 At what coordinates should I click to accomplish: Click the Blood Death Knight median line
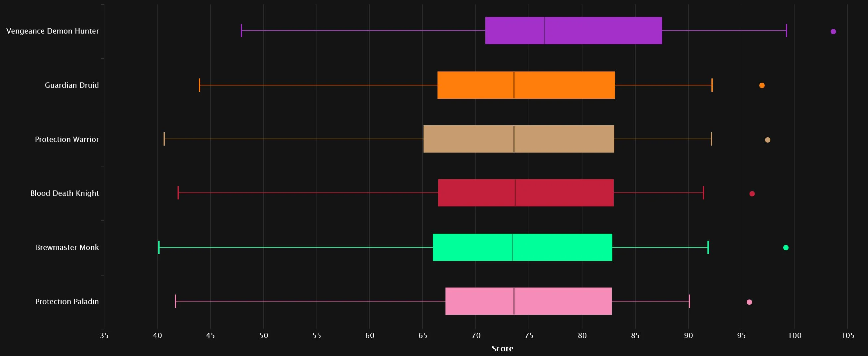click(515, 193)
